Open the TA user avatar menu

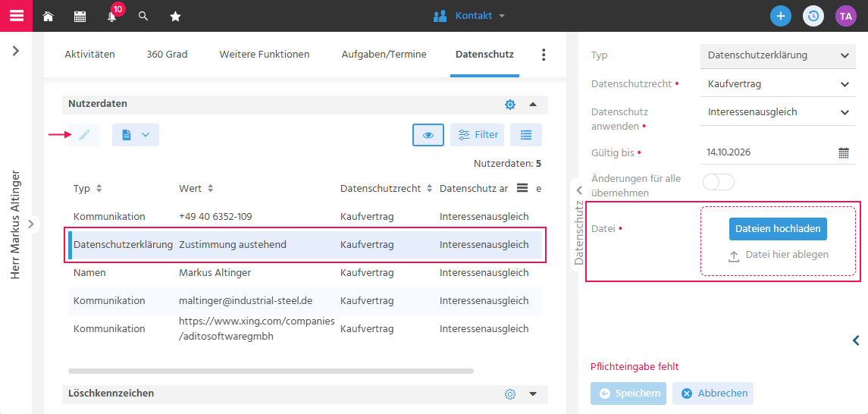(845, 16)
